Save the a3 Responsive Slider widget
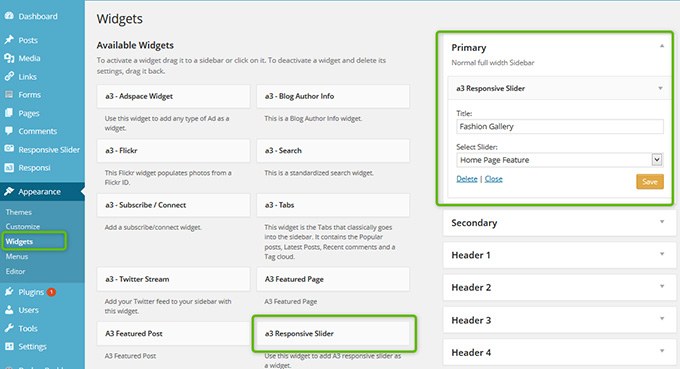This screenshot has width=680, height=369. click(650, 182)
